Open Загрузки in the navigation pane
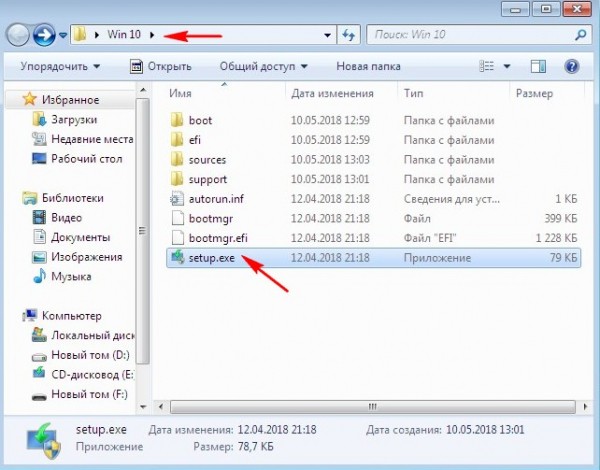The height and width of the screenshot is (470, 600). pyautogui.click(x=65, y=120)
